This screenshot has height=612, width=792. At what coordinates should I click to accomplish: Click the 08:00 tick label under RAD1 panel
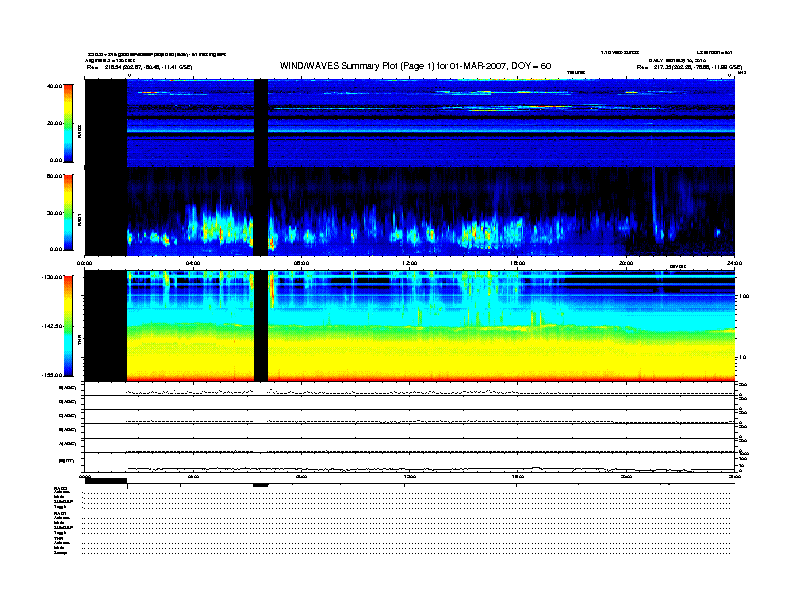pyautogui.click(x=301, y=263)
